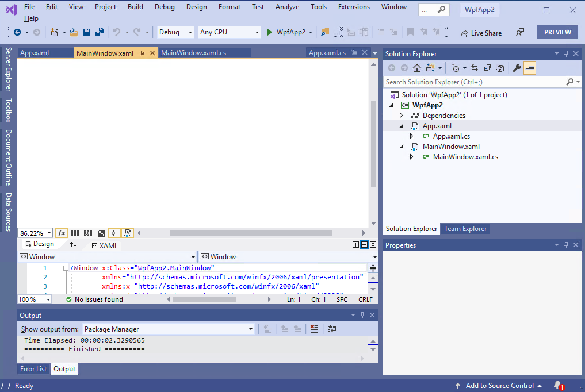Toggle Snap to snaplines button
Image resolution: width=585 pixels, height=392 pixels.
click(x=114, y=233)
